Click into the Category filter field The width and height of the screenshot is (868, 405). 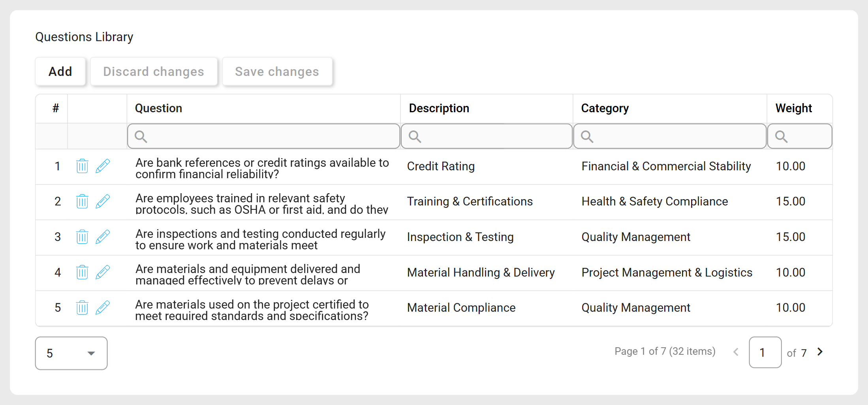pyautogui.click(x=670, y=136)
